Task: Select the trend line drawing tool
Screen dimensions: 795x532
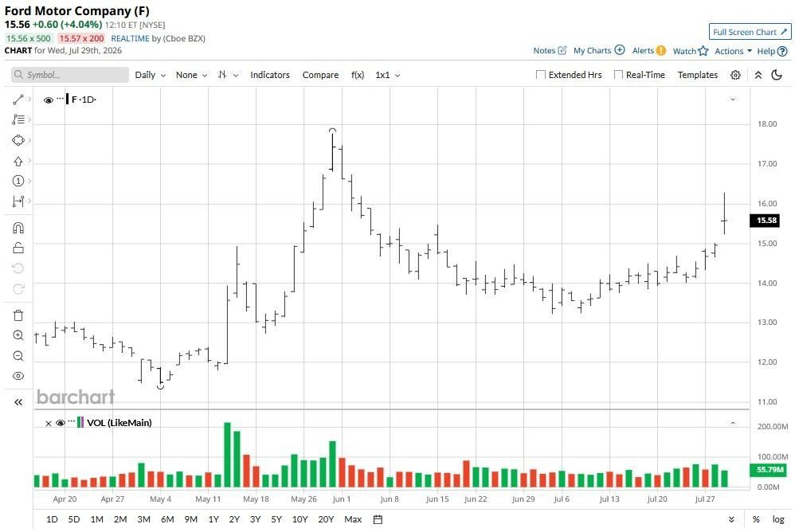Action: 18,100
